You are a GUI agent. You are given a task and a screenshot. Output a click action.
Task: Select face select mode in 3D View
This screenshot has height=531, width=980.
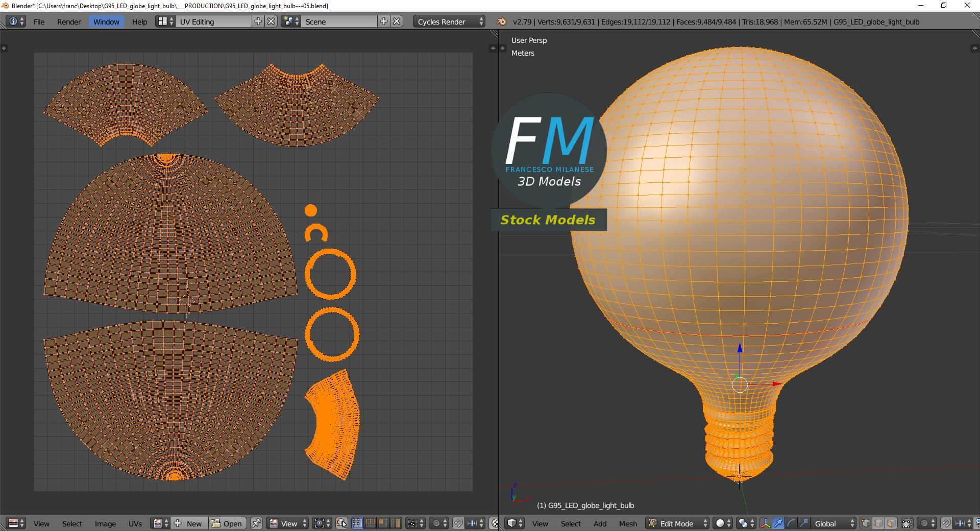point(891,523)
